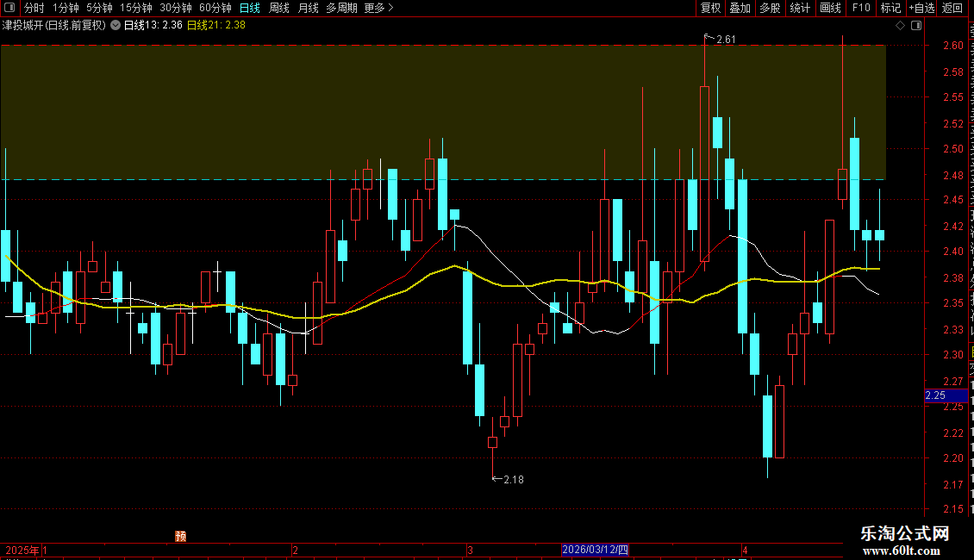Click the 叠加 overlay button
The image size is (974, 560).
coord(740,8)
